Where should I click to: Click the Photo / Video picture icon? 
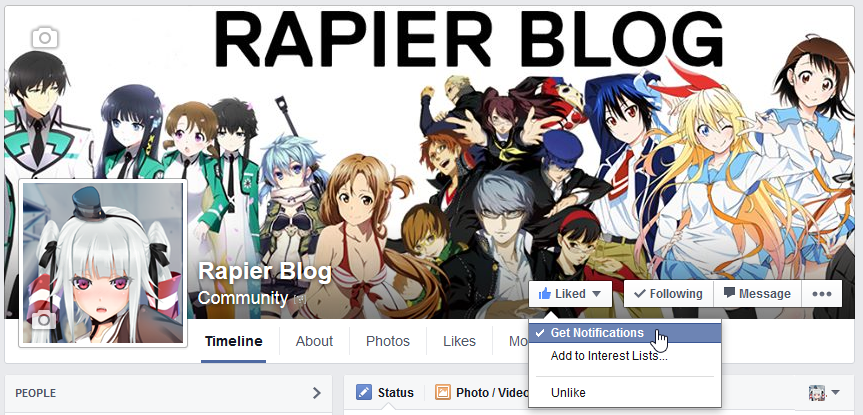[x=443, y=392]
